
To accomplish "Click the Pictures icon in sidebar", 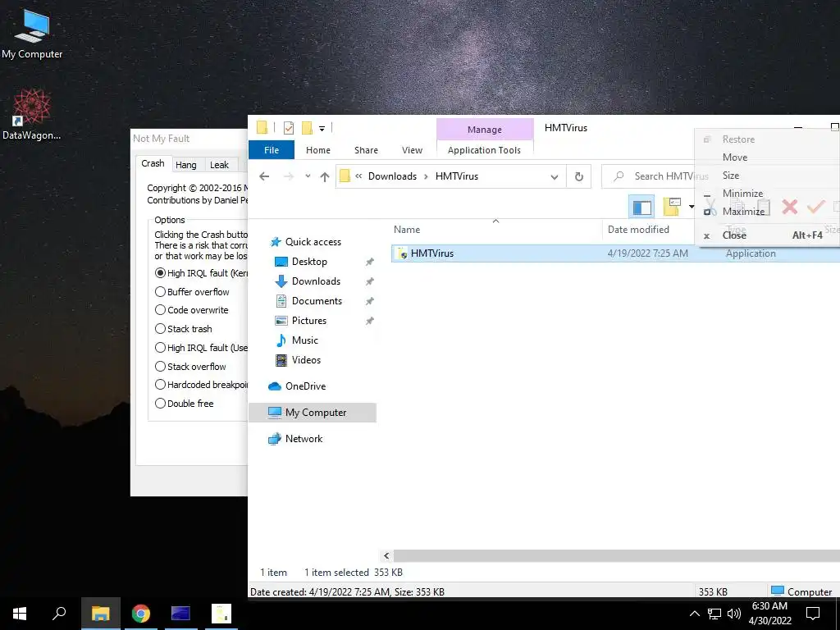I will click(x=281, y=321).
